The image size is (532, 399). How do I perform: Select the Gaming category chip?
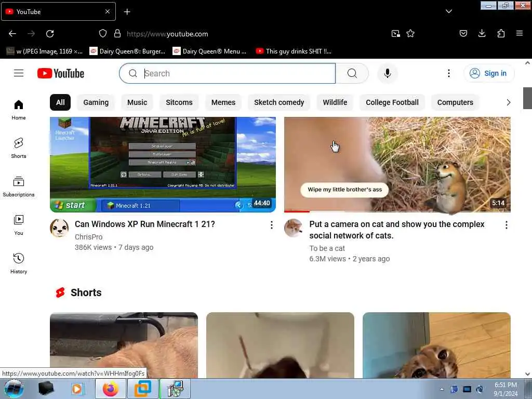[96, 102]
